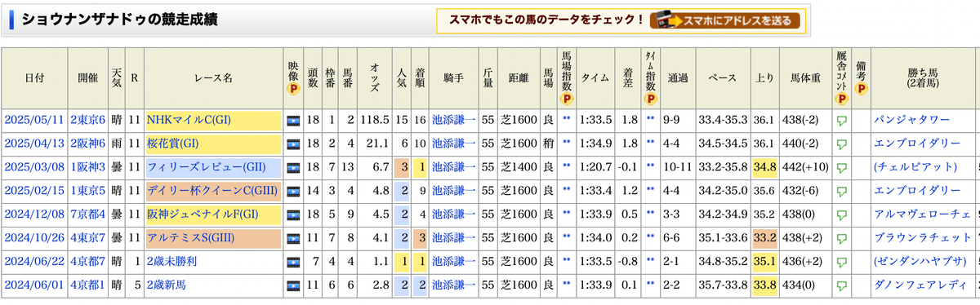Image resolution: width=980 pixels, height=305 pixels.
Task: Open winner パンジャタワー horse page
Action: point(911,121)
